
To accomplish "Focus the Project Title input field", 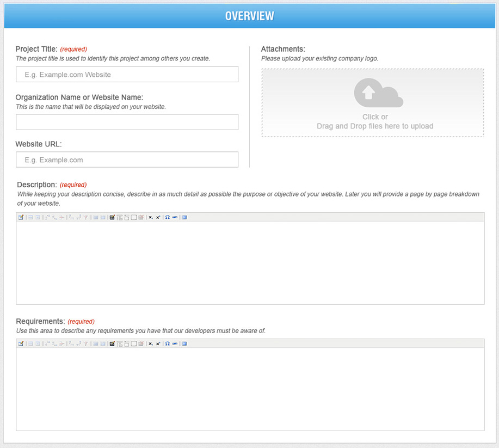I will point(127,74).
